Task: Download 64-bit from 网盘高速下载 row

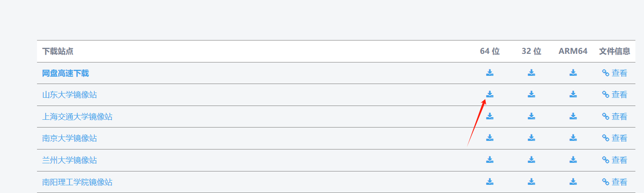Action: coord(490,73)
